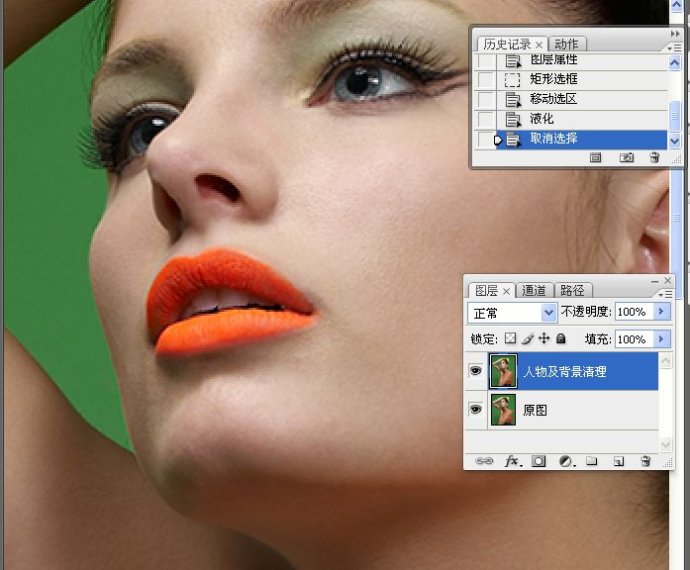The width and height of the screenshot is (690, 570).
Task: Switch to the 图层 tab
Action: [487, 291]
